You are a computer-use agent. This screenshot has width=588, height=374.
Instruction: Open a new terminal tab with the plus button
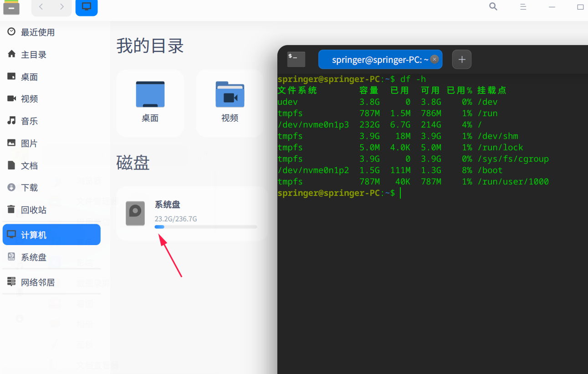461,59
